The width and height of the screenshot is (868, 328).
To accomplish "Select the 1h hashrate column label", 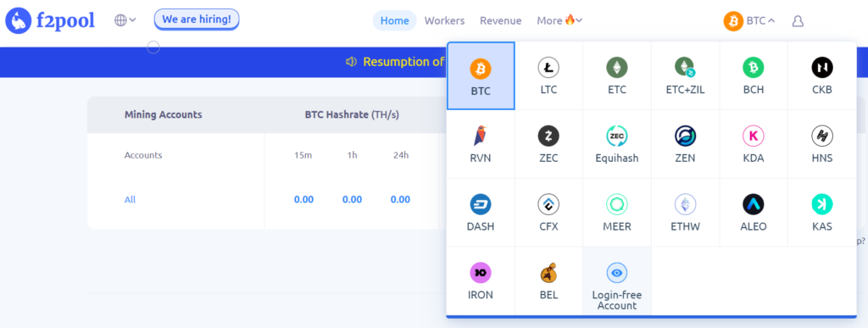I will 352,155.
